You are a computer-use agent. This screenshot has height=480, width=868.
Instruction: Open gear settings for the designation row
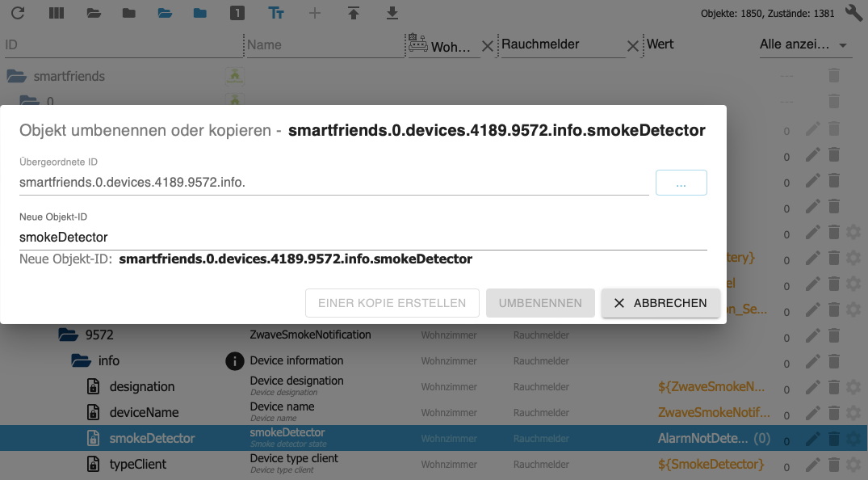click(853, 387)
